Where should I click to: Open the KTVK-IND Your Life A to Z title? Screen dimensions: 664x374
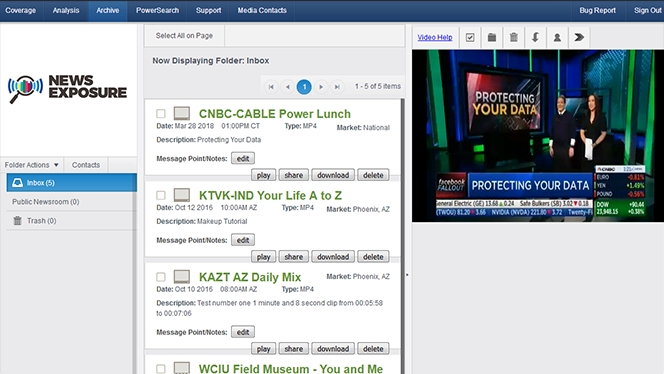coord(270,196)
